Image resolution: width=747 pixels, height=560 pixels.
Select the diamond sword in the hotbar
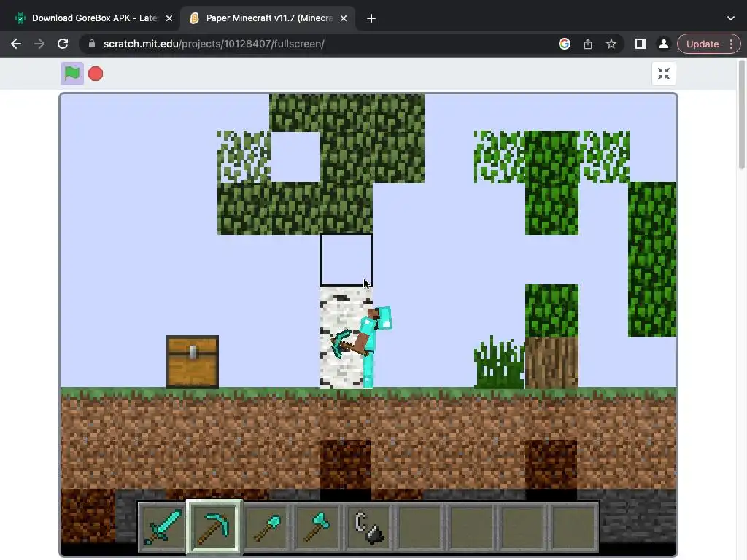click(163, 527)
